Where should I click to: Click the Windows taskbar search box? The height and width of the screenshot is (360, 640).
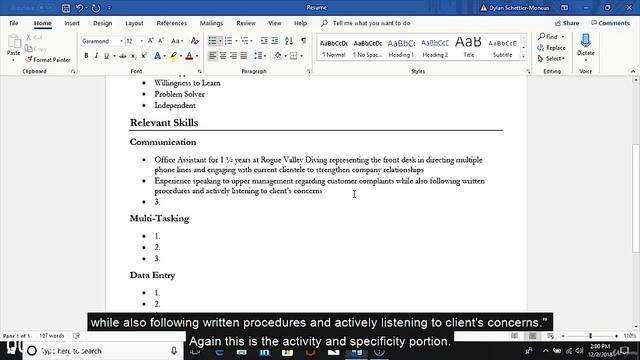(102, 351)
